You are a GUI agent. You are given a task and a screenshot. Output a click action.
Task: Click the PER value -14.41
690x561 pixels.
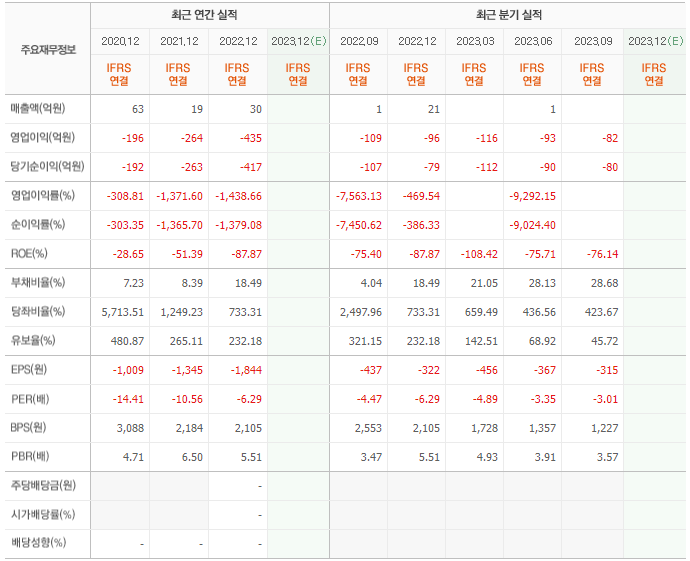click(128, 400)
